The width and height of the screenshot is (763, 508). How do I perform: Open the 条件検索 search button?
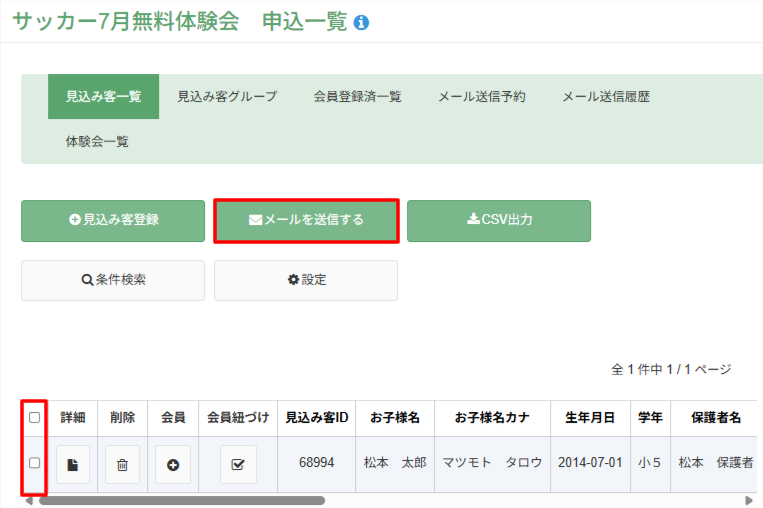[x=113, y=280]
